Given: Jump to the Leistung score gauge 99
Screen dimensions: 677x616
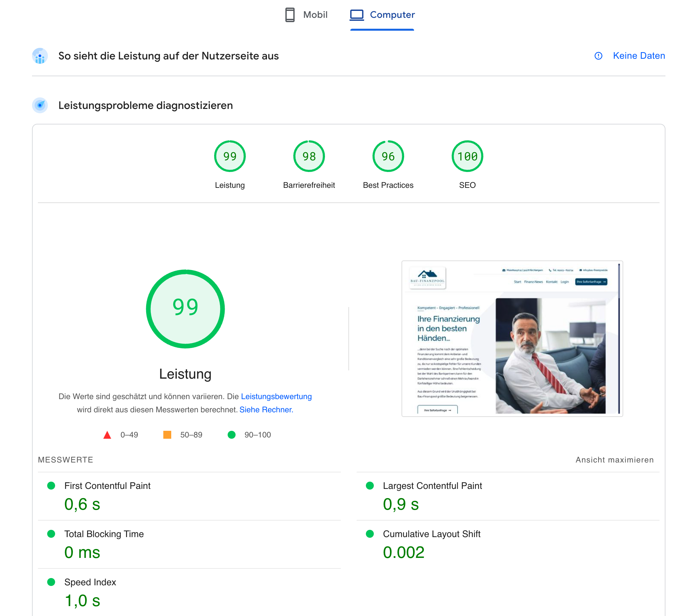Looking at the screenshot, I should pyautogui.click(x=230, y=156).
